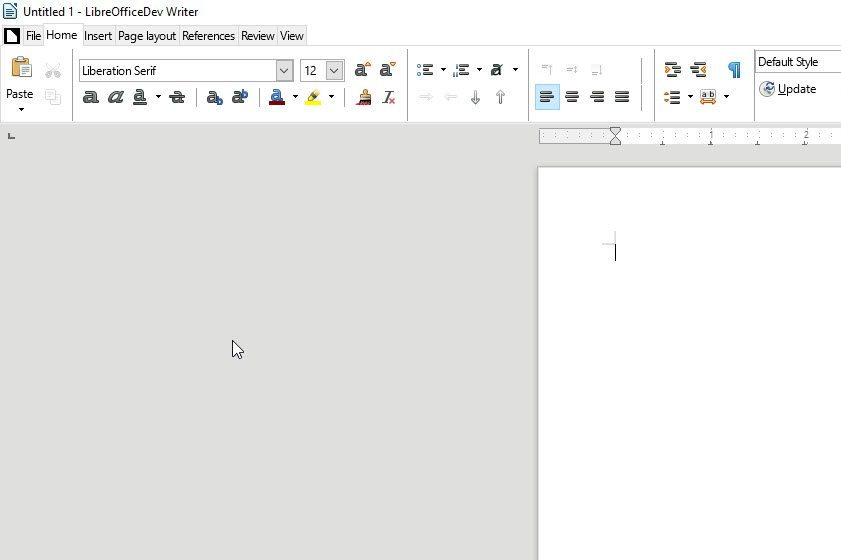Select align right
This screenshot has height=560, width=841.
[597, 97]
